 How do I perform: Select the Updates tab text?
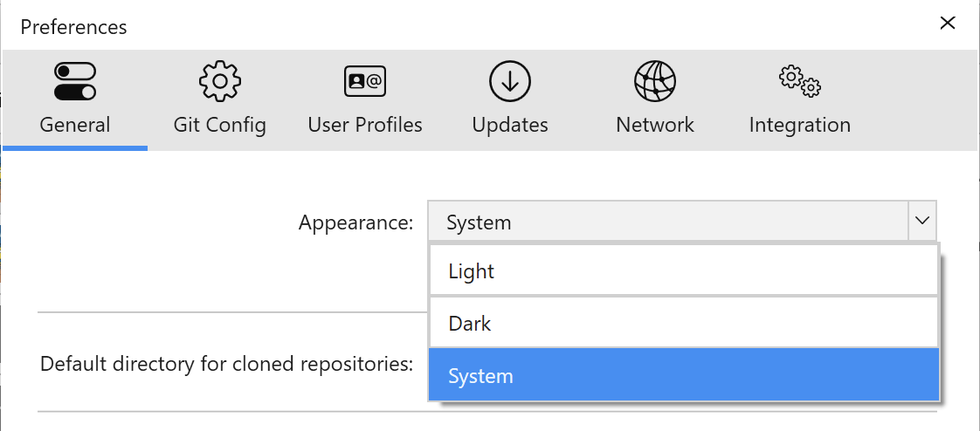(x=510, y=125)
